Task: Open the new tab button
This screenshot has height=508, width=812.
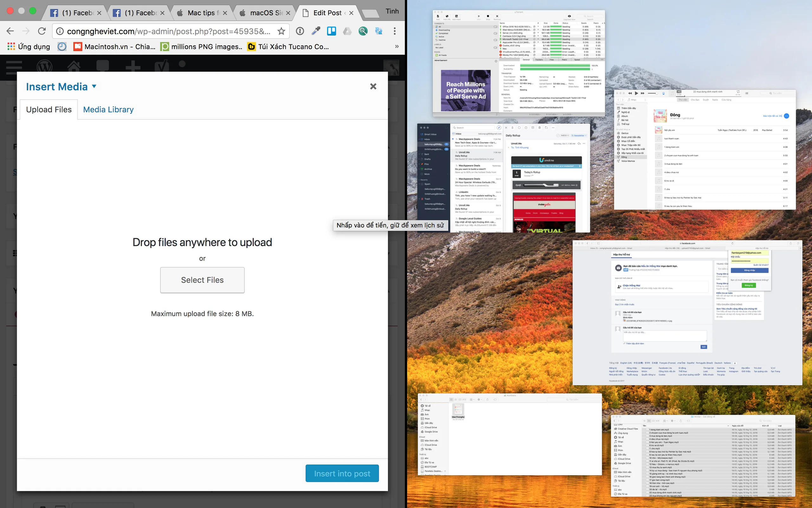Action: point(370,13)
